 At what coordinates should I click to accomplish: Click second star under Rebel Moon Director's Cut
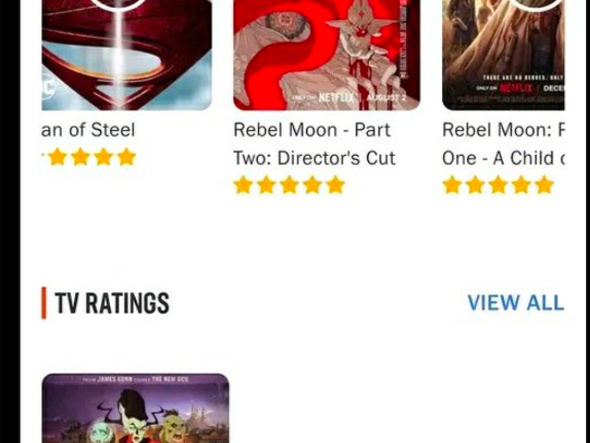266,185
